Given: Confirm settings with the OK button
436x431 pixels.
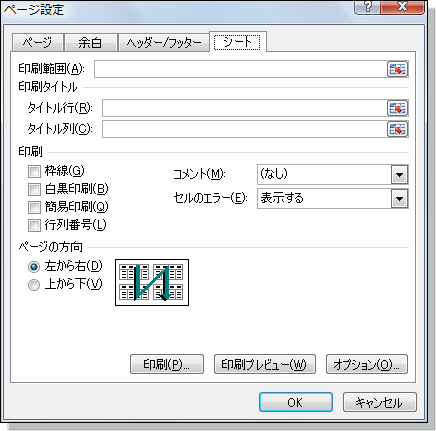Looking at the screenshot, I should pyautogui.click(x=296, y=402).
